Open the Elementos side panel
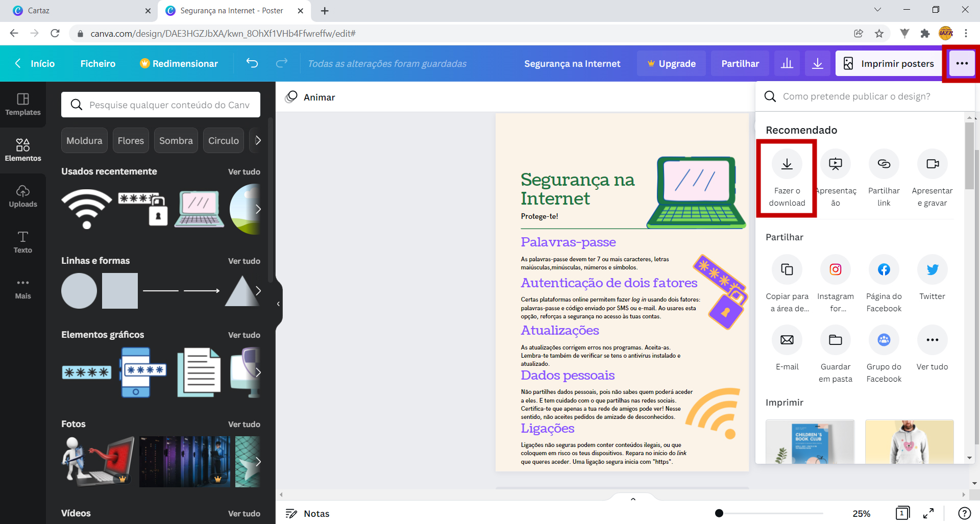Image resolution: width=980 pixels, height=524 pixels. pos(23,151)
